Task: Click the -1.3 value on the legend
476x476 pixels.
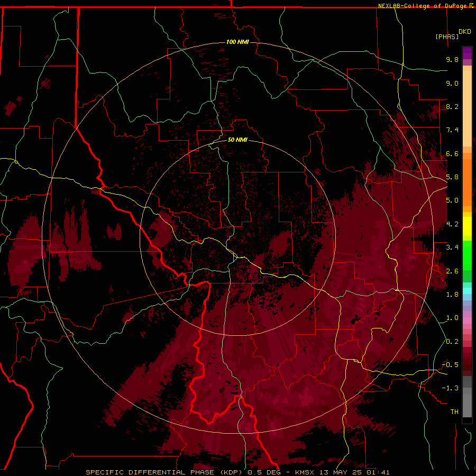Action: click(x=450, y=388)
